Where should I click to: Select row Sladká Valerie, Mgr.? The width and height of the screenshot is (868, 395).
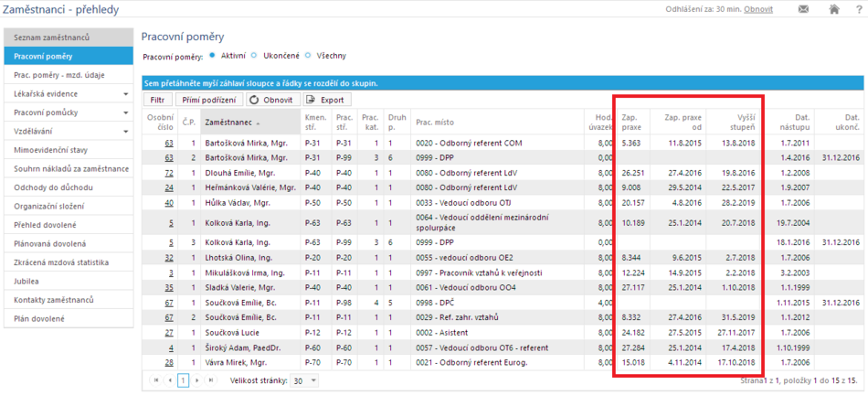503,287
